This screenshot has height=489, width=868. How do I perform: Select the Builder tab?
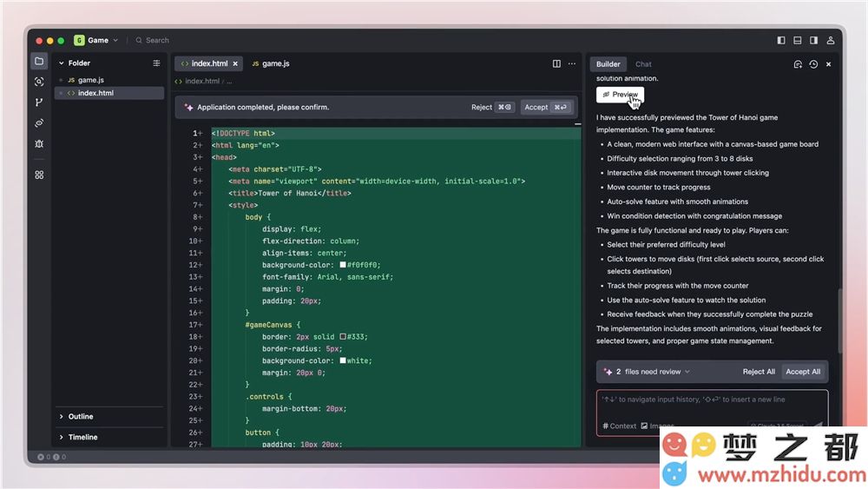point(608,64)
